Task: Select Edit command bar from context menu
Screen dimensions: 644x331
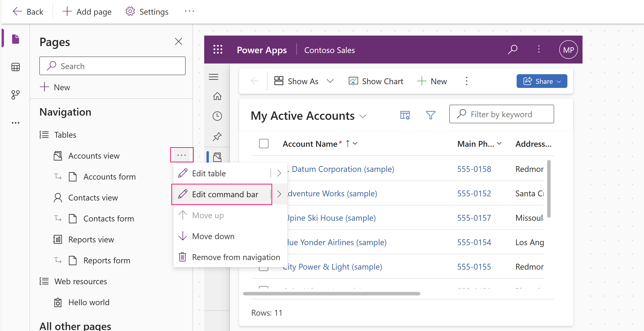Action: point(225,194)
